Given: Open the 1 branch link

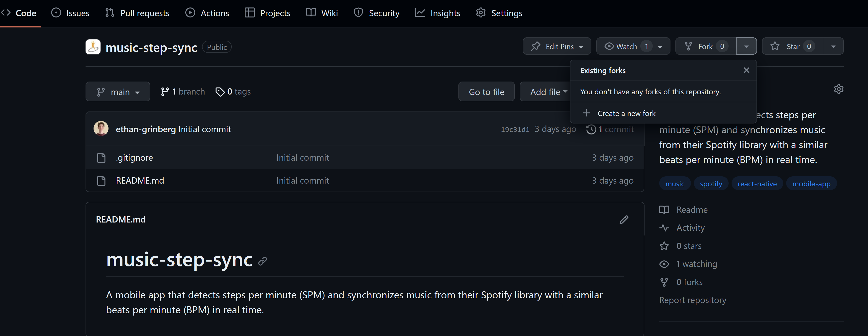Looking at the screenshot, I should tap(183, 92).
